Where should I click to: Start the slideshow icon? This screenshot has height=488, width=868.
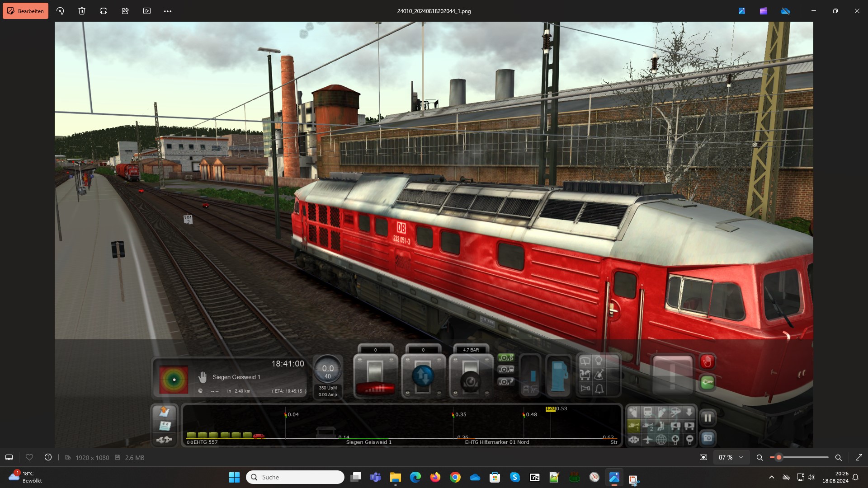147,11
